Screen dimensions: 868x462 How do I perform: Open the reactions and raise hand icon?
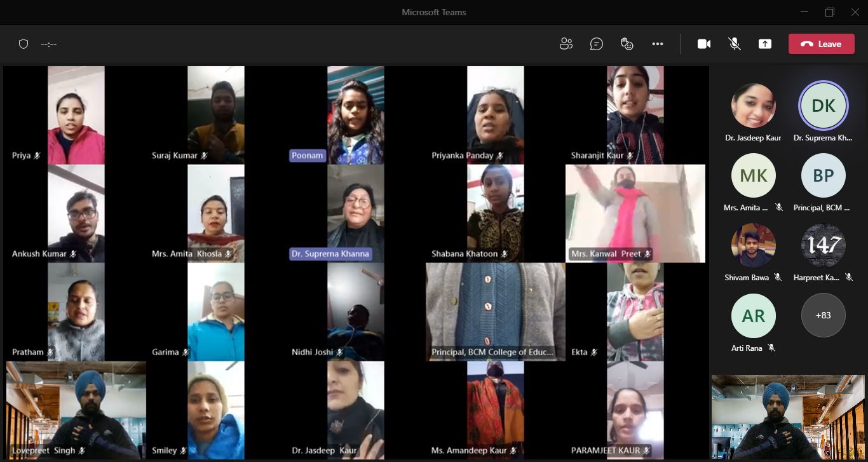click(x=627, y=44)
